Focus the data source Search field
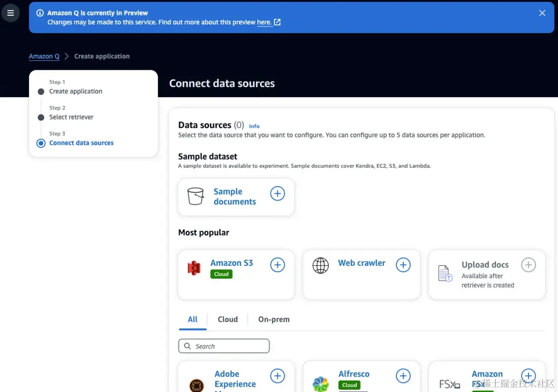Image resolution: width=558 pixels, height=392 pixels. coord(224,346)
